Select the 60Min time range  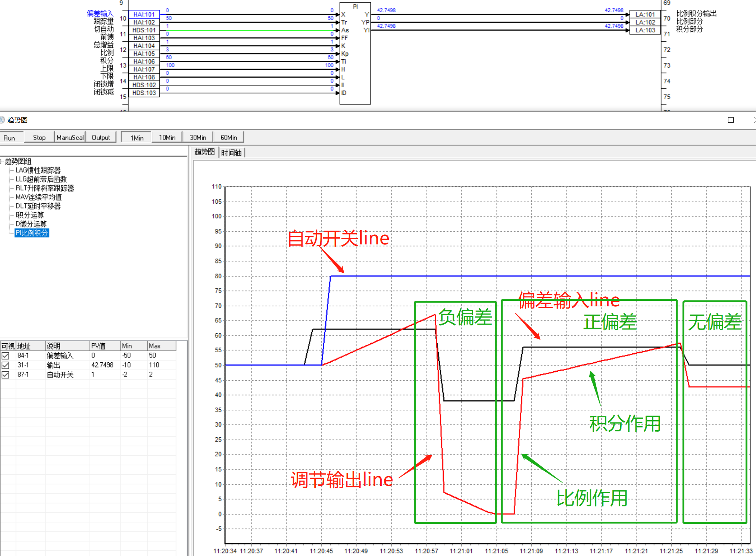[228, 137]
